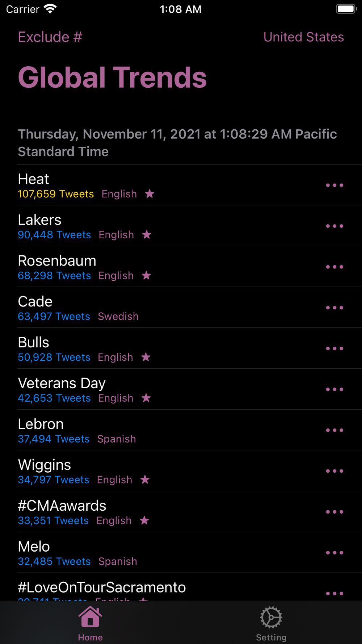
Task: Tap three dots next to Veterans Day
Action: (x=334, y=389)
